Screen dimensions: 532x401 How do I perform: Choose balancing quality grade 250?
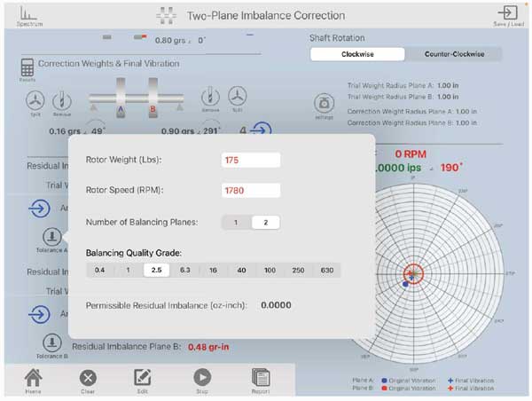point(298,271)
